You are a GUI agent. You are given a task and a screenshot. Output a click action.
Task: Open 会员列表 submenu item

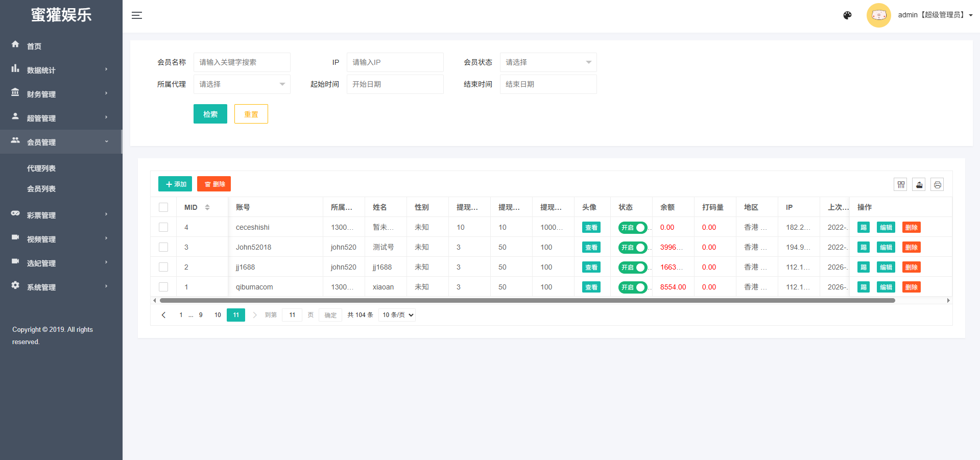click(41, 189)
